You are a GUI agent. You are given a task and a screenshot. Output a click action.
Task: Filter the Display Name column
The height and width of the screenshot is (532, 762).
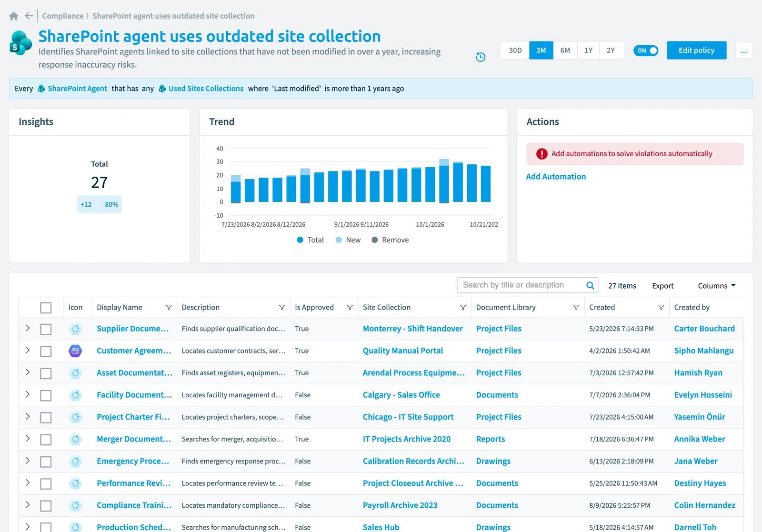click(169, 308)
